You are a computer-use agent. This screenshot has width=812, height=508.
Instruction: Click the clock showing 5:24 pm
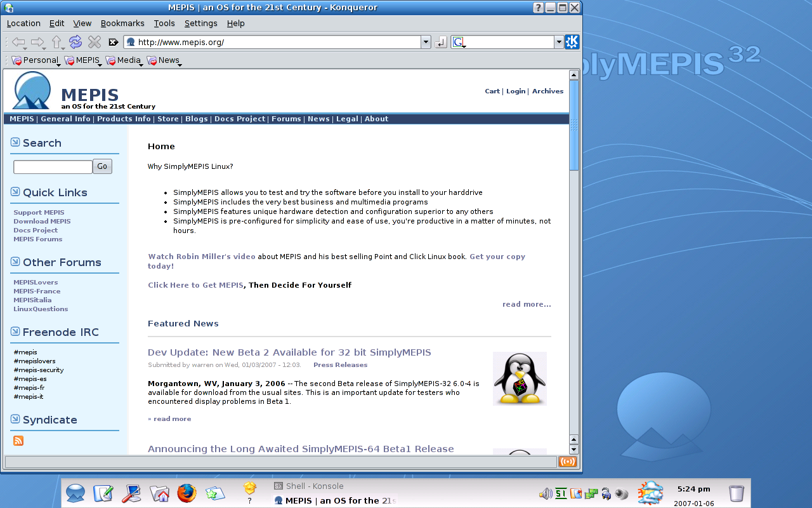pos(693,489)
